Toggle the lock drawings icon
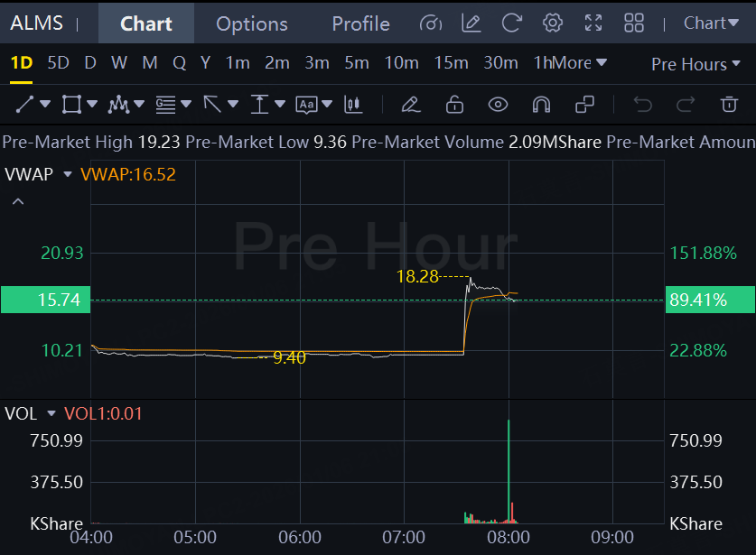Screen dimensions: 756x555 [x=454, y=104]
